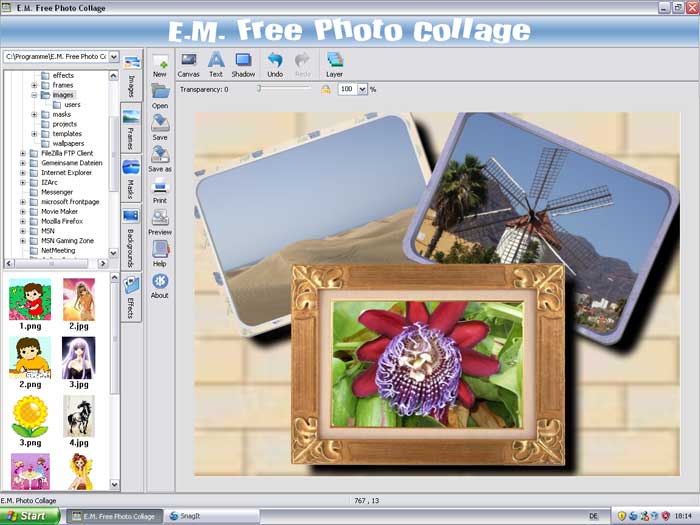Switch to the Frames side tab
This screenshot has height=525, width=700.
click(131, 128)
